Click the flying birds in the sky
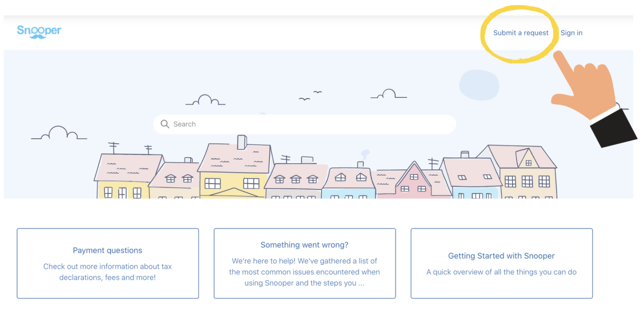This screenshot has width=644, height=313. click(x=310, y=95)
